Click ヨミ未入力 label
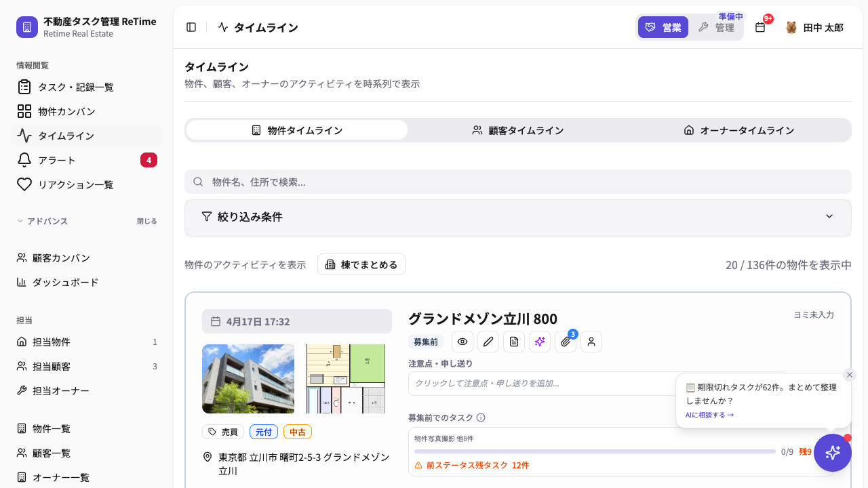The width and height of the screenshot is (868, 488). coord(814,314)
